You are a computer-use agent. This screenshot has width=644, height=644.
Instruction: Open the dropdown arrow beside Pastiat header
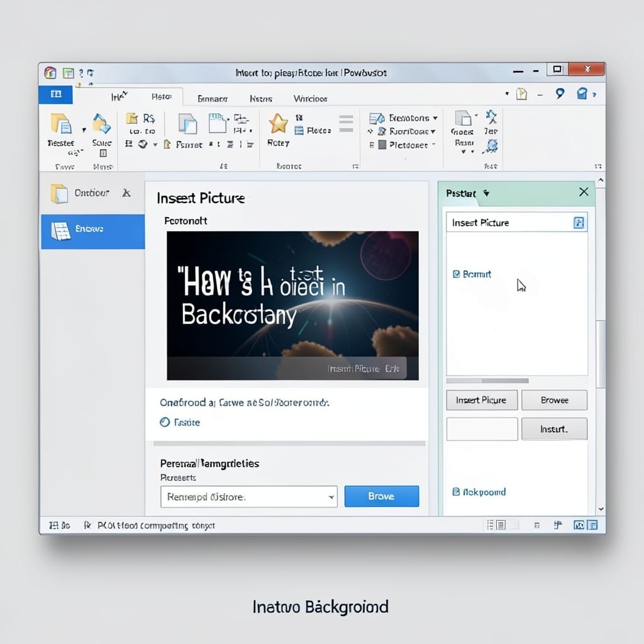click(x=486, y=193)
